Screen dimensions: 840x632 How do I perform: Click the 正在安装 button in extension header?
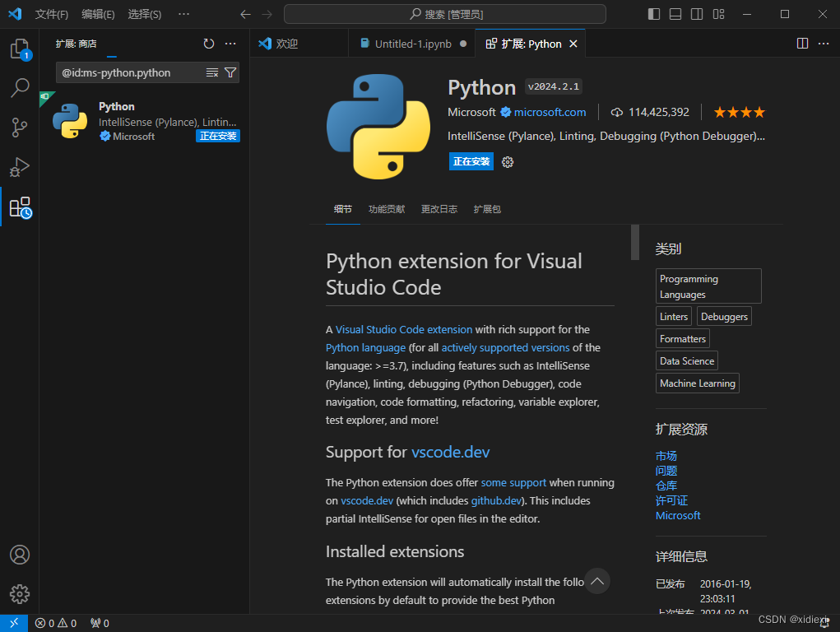coord(471,161)
